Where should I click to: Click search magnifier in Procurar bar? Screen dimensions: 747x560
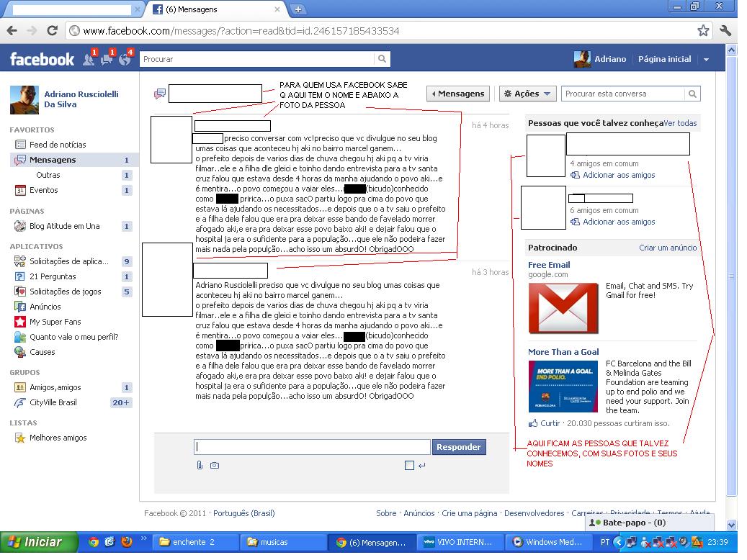click(x=382, y=59)
